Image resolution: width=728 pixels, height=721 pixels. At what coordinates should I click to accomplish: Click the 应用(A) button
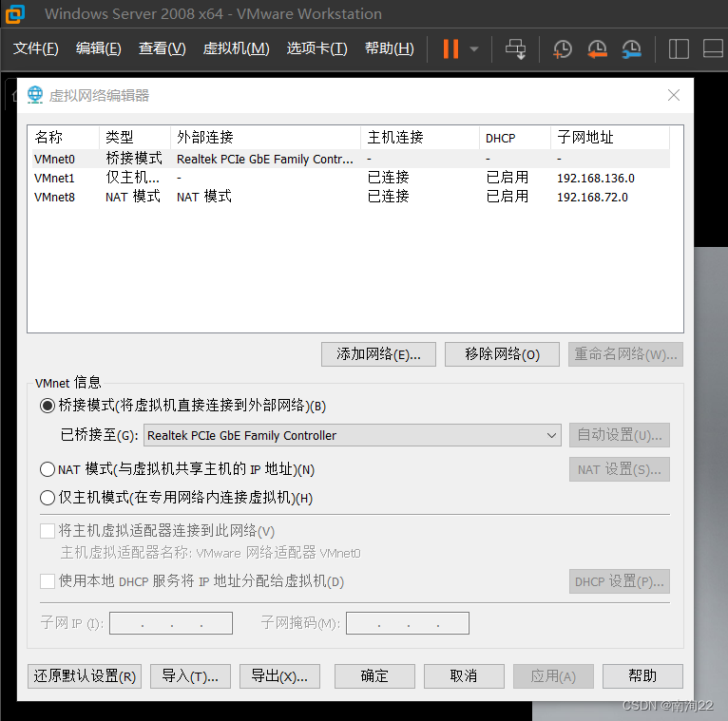click(553, 676)
